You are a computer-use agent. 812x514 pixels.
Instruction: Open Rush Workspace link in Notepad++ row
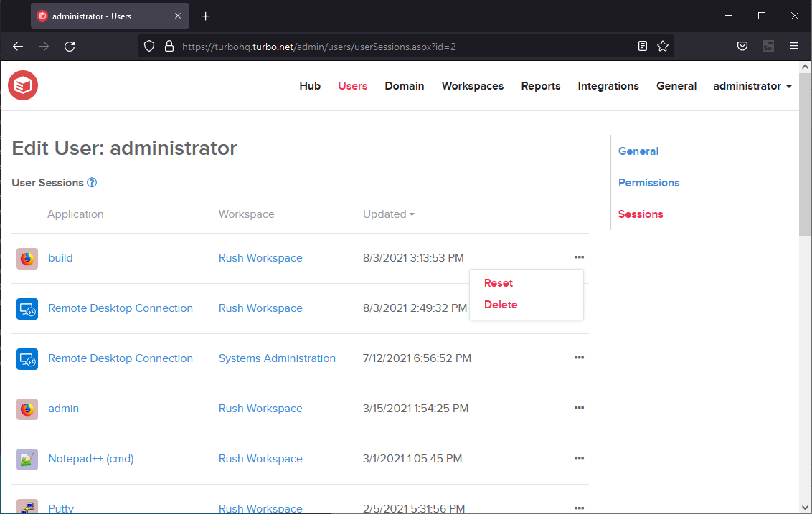pyautogui.click(x=260, y=459)
